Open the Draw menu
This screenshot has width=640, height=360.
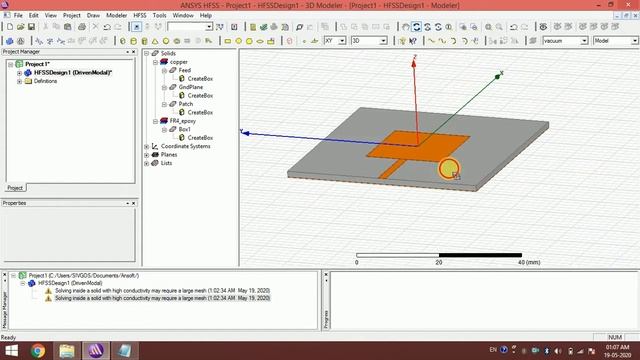tap(93, 15)
